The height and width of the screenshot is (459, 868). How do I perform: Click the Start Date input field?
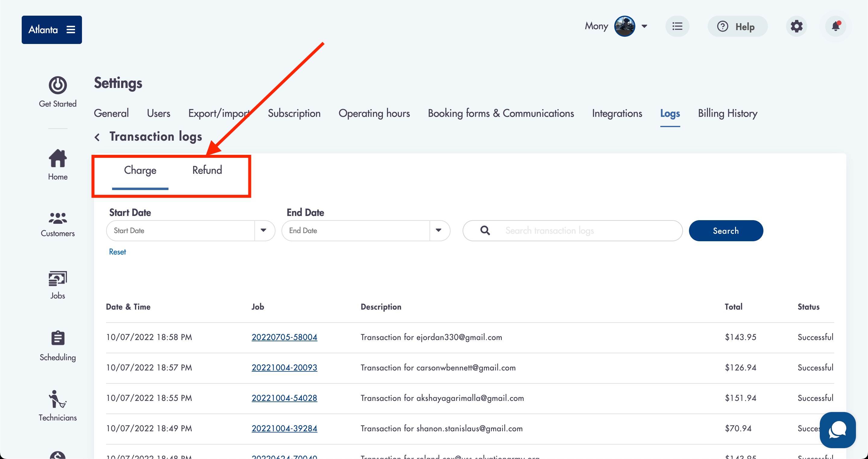(x=180, y=231)
